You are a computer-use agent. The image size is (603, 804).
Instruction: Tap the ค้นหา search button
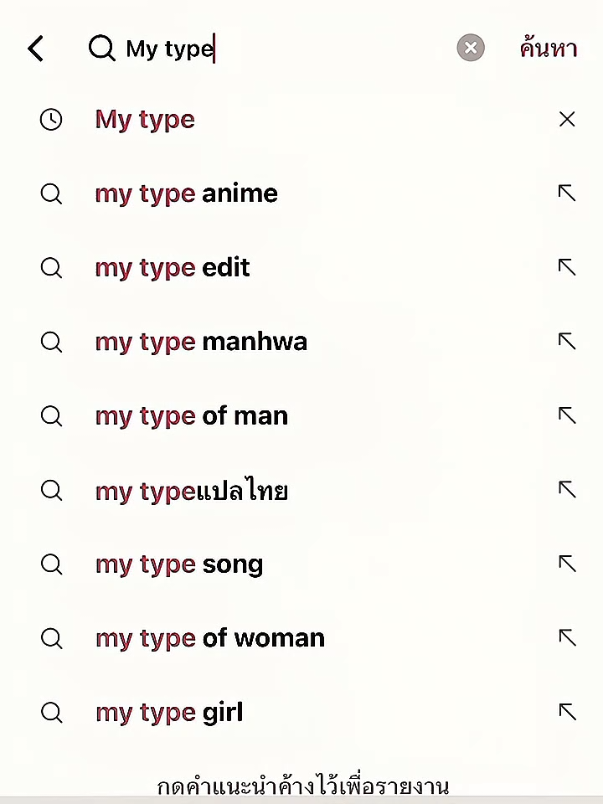(548, 48)
